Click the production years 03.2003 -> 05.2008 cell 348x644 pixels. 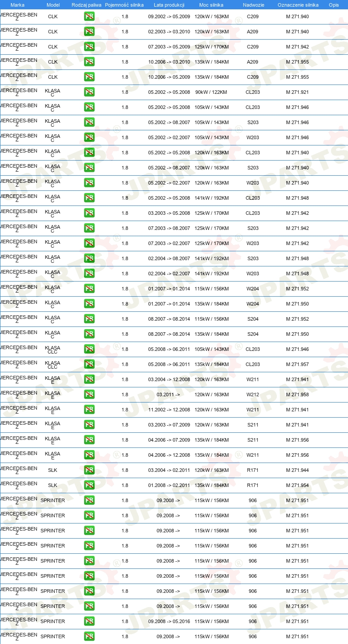click(x=169, y=213)
